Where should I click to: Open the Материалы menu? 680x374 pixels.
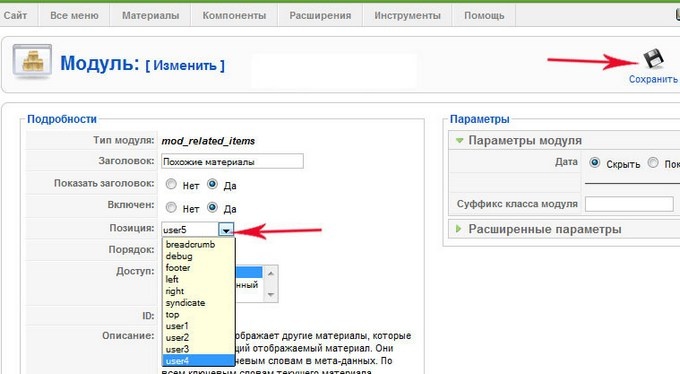pos(150,15)
